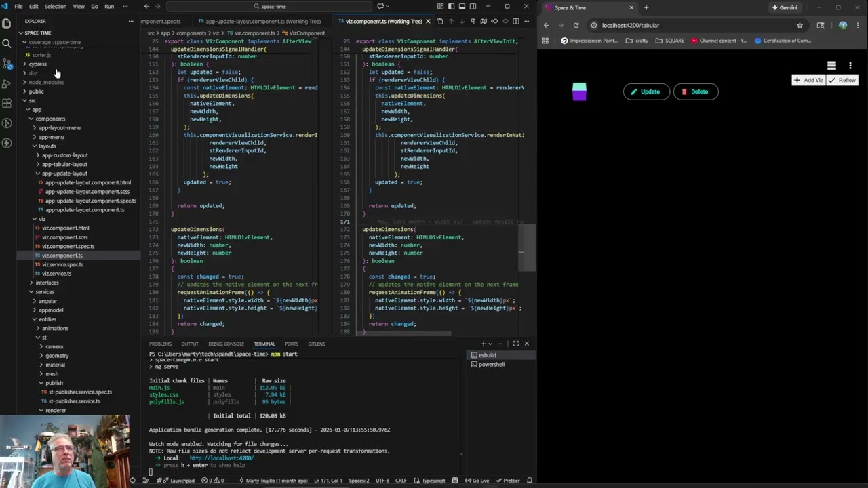Collapse the app-update-layout folder

pos(64,174)
